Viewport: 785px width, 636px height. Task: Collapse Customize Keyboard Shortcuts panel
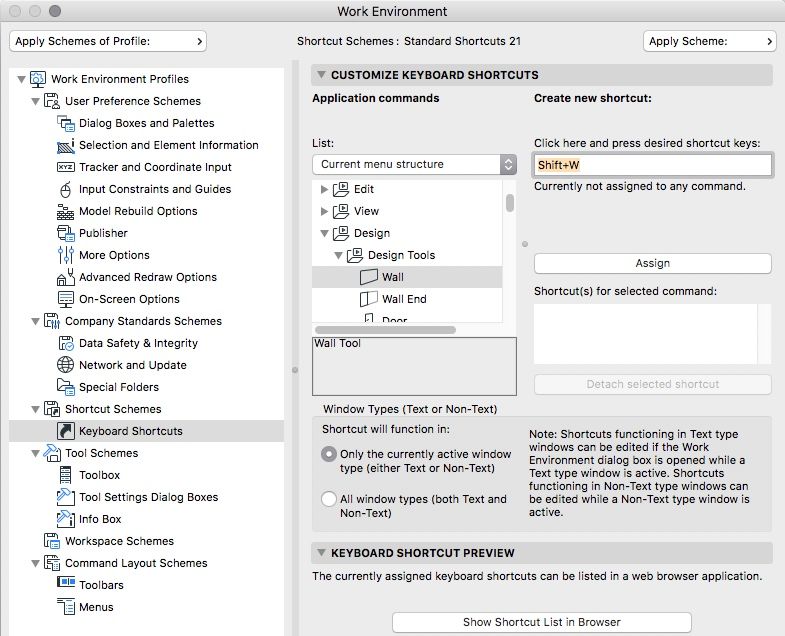pyautogui.click(x=321, y=75)
